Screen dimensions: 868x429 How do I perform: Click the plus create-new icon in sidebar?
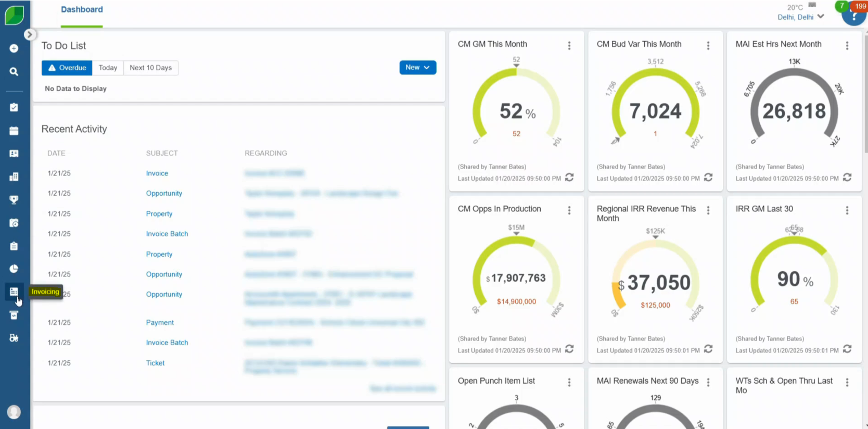click(14, 48)
